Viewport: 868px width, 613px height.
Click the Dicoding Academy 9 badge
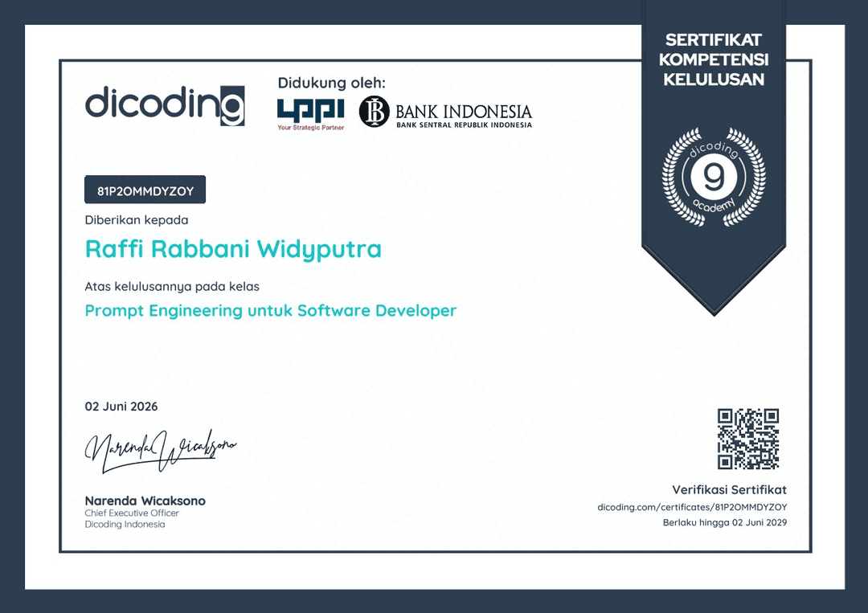(x=714, y=177)
